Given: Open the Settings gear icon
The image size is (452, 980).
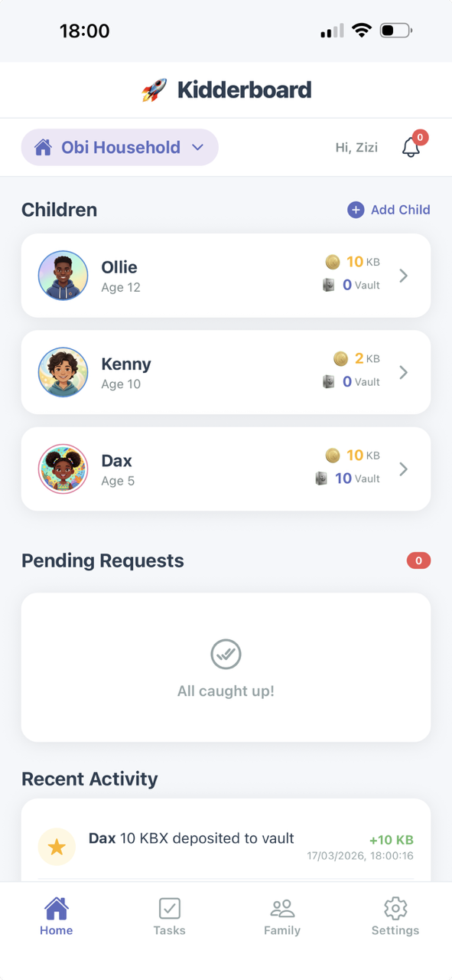Looking at the screenshot, I should click(x=395, y=908).
